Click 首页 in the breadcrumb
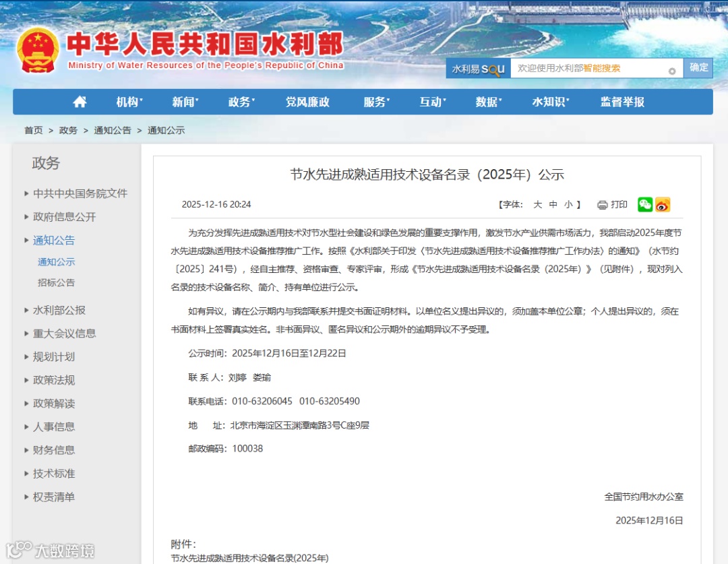 click(34, 131)
